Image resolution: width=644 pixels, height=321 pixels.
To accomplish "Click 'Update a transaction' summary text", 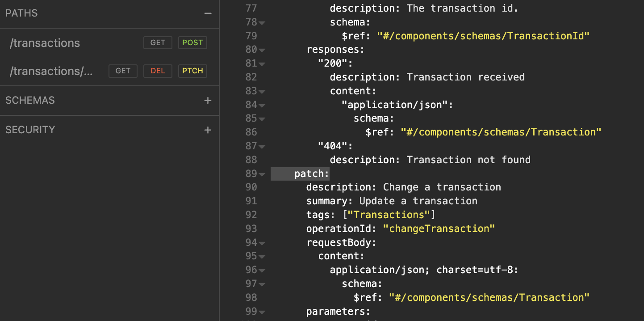I will coord(418,201).
